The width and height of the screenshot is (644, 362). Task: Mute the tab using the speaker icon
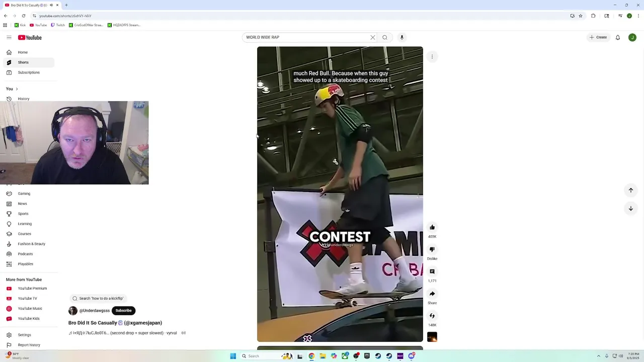click(x=51, y=5)
